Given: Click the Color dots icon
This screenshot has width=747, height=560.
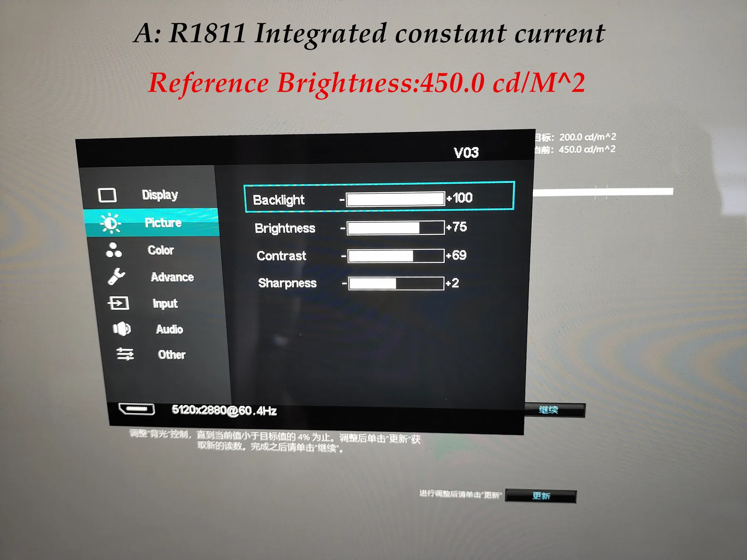Looking at the screenshot, I should pos(113,250).
